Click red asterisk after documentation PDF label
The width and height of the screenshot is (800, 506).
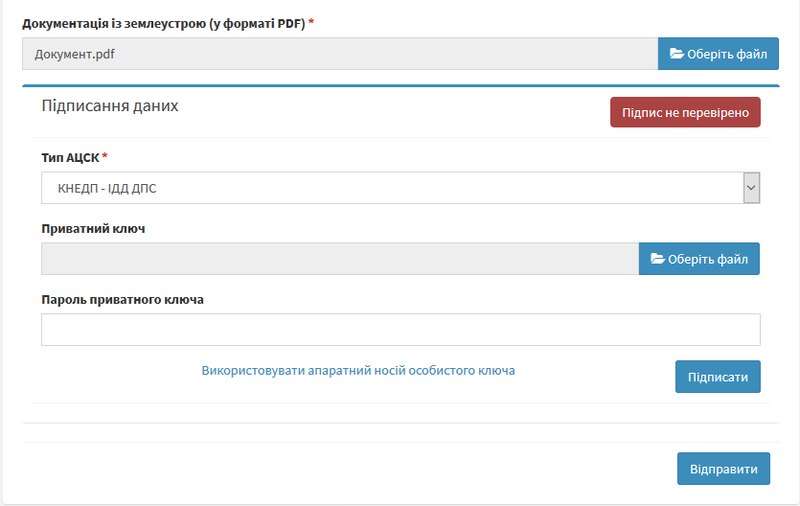click(x=311, y=22)
